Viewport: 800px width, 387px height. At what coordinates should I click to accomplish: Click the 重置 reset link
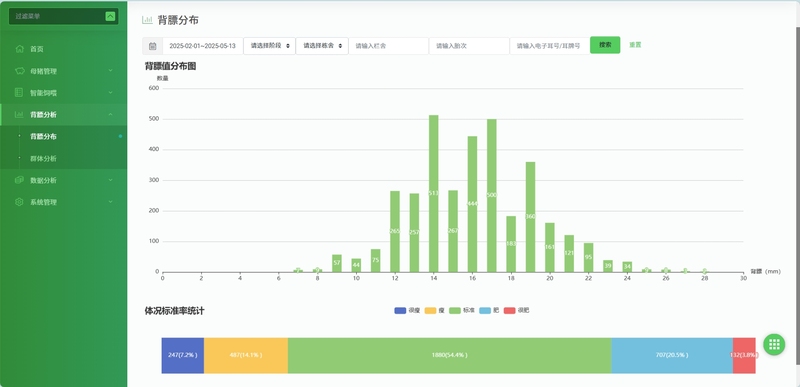[x=635, y=45]
